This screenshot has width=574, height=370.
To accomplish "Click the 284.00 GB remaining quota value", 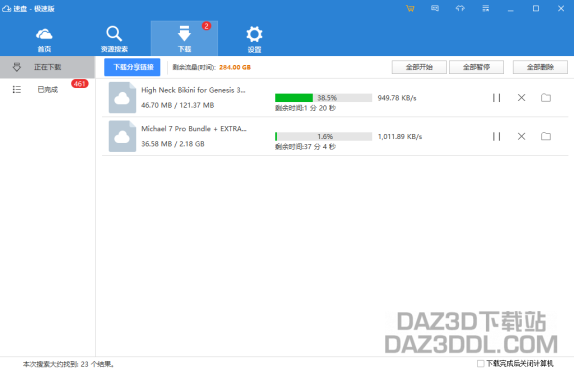I will 235,67.
